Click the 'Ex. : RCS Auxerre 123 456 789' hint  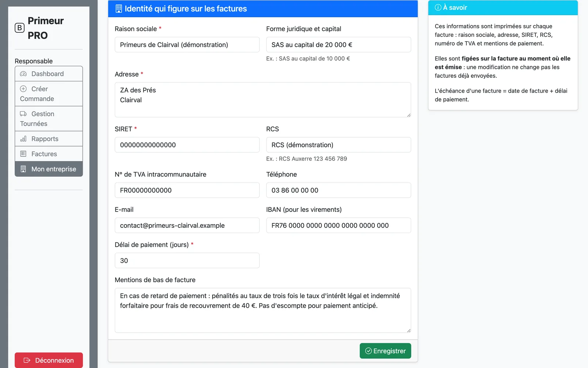tap(306, 159)
